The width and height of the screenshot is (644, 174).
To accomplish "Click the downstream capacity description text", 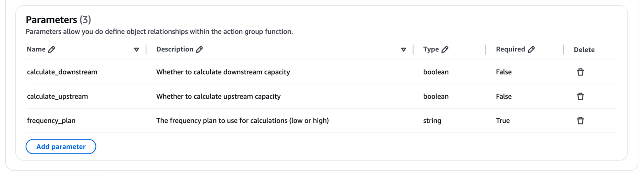I will tap(223, 72).
